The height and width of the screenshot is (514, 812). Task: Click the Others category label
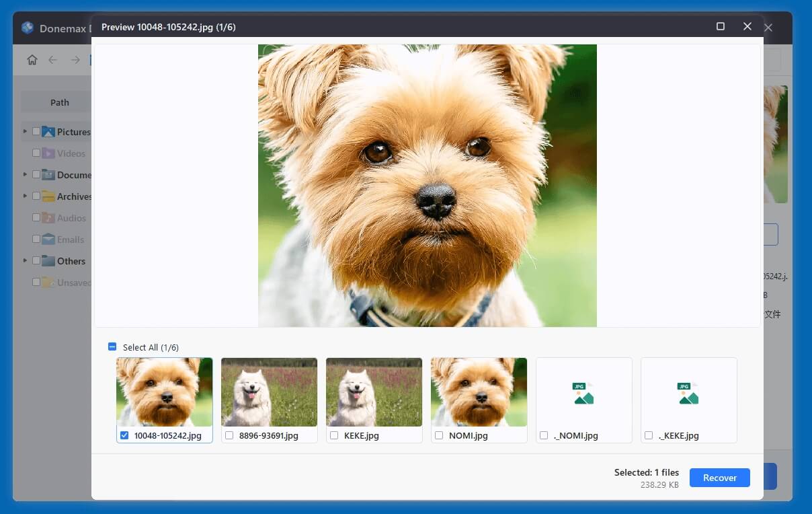[70, 261]
